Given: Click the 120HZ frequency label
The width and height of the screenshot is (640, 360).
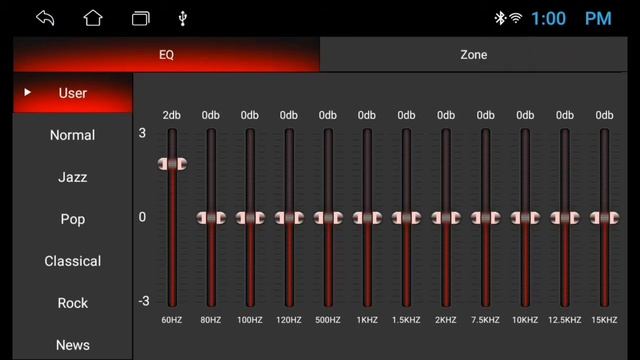Looking at the screenshot, I should click(x=289, y=320).
